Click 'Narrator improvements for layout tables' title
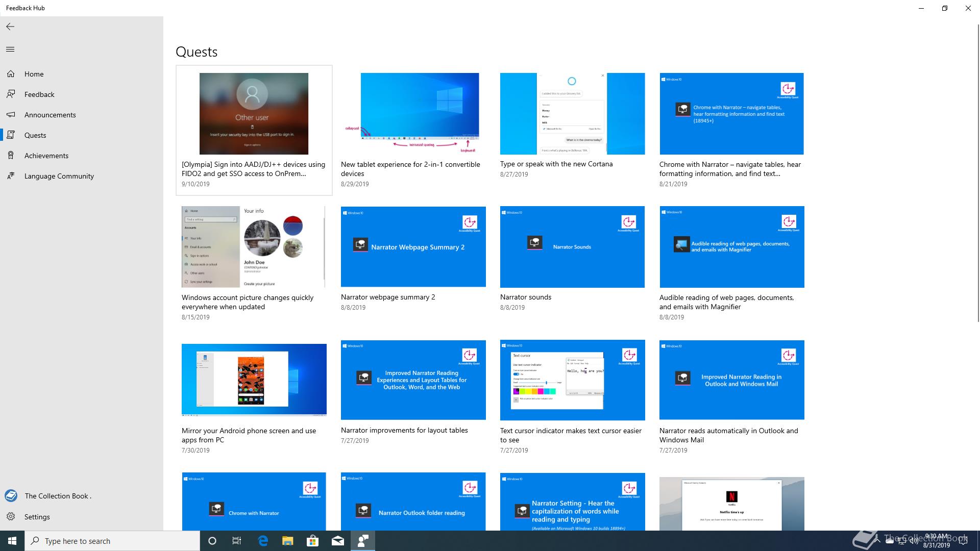 [x=404, y=430]
